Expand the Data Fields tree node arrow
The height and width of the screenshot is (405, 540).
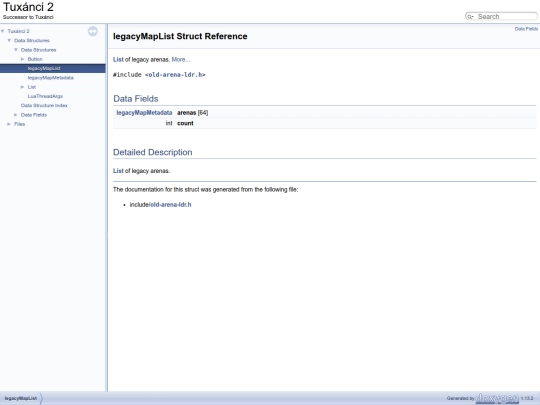tap(16, 115)
